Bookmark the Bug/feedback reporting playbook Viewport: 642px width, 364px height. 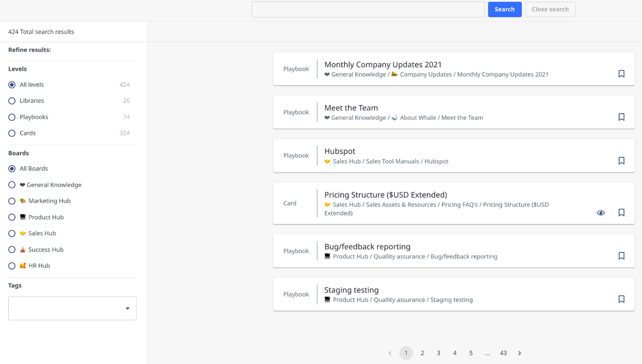pyautogui.click(x=621, y=256)
